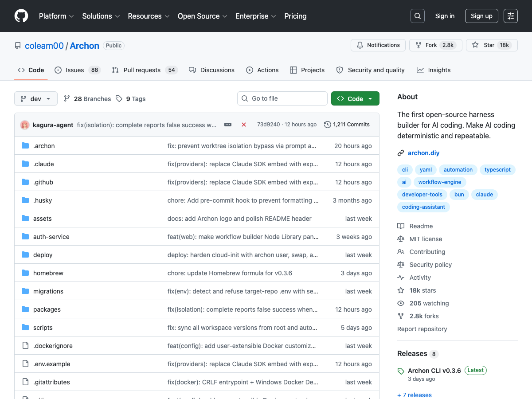Open commit history via the 1,211 Commits clock icon
Image resolution: width=532 pixels, height=399 pixels.
point(327,125)
